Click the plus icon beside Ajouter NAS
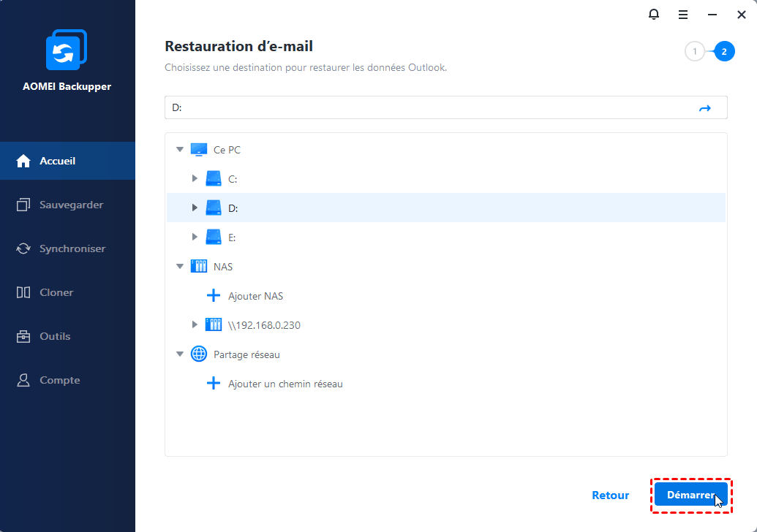This screenshot has height=532, width=757. (214, 296)
